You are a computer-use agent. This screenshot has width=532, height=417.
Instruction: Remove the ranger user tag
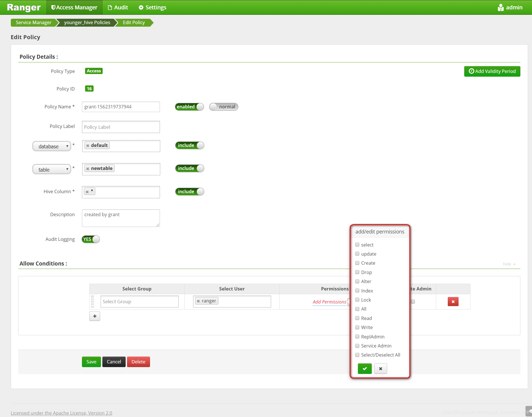tap(199, 301)
